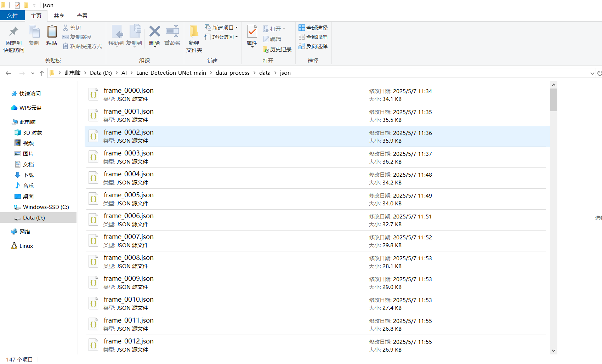Select all items with 全部选择
Screen dimensions: 602x364
pos(313,28)
